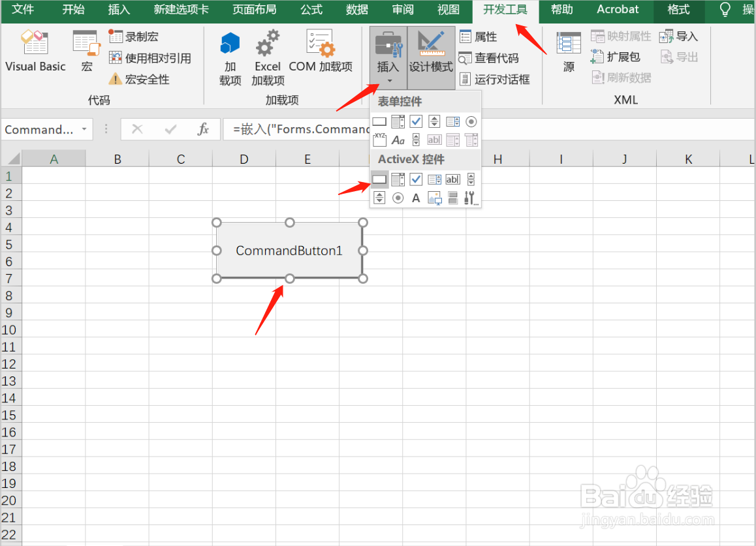Open 宏安全性 macro security settings

click(x=139, y=79)
